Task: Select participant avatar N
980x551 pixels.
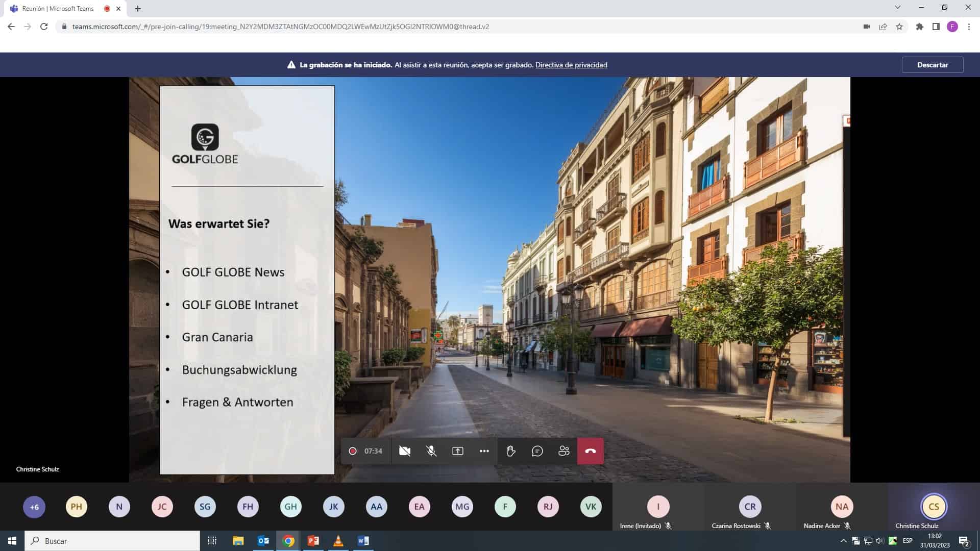Action: tap(119, 507)
